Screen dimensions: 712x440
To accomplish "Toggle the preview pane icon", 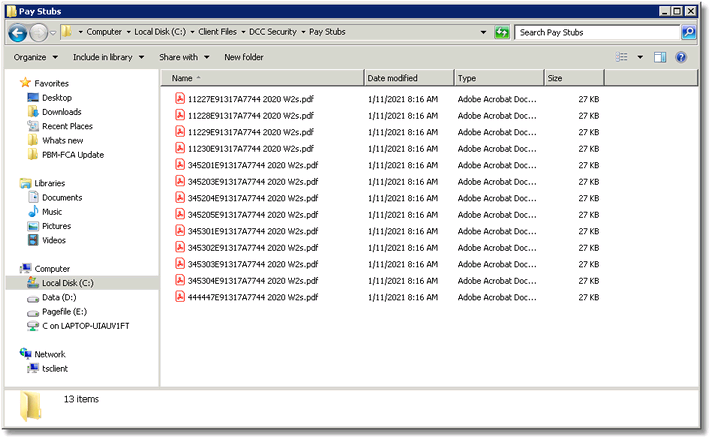I will click(x=660, y=57).
